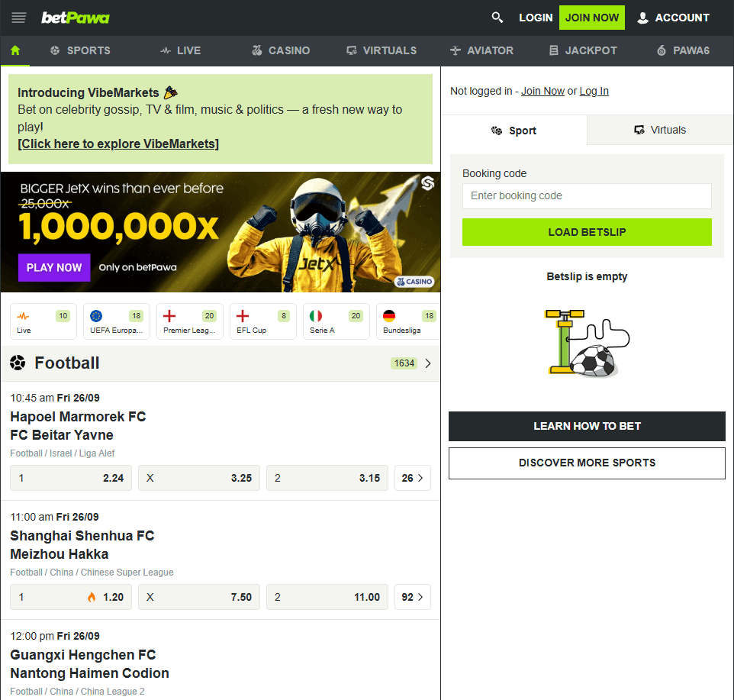This screenshot has height=700, width=734.
Task: Click the LOAD BETSLIP button
Action: [587, 232]
